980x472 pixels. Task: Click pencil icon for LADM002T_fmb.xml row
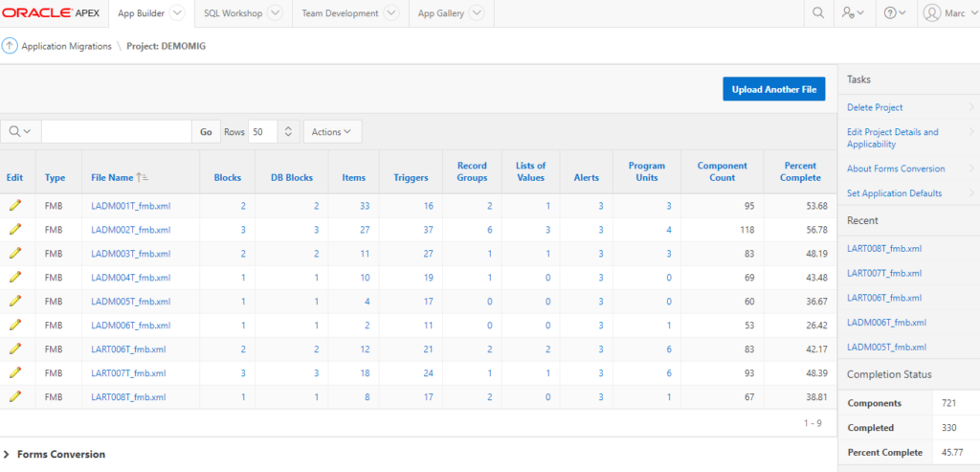click(x=15, y=230)
